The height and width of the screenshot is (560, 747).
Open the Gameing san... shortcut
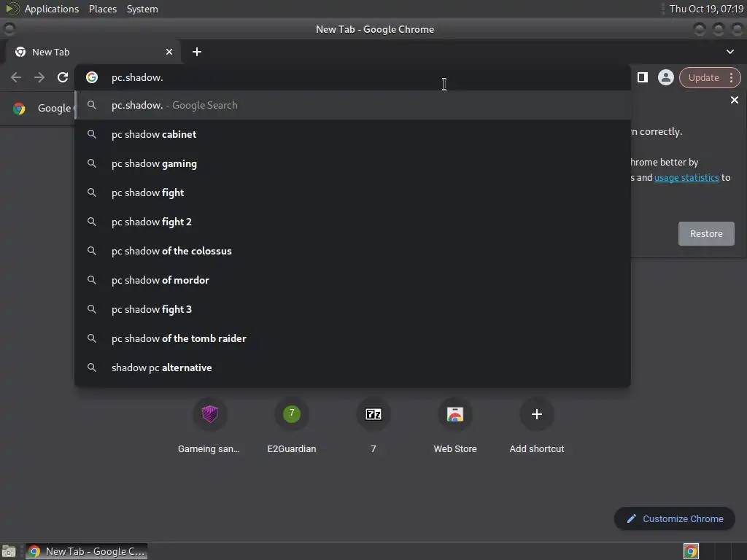tap(209, 425)
